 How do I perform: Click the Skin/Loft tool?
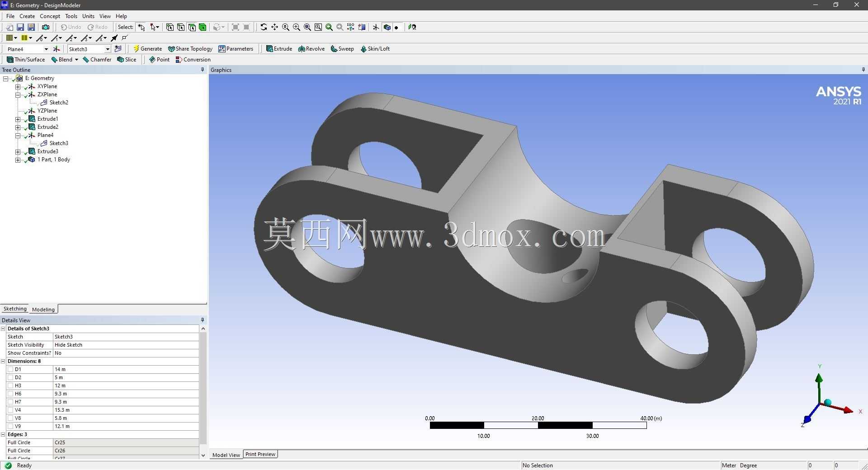pyautogui.click(x=375, y=49)
